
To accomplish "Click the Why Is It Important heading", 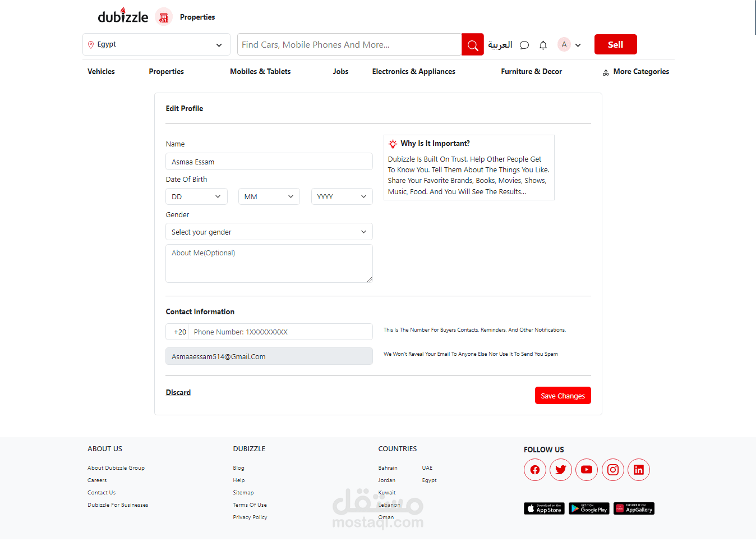I will pyautogui.click(x=435, y=144).
